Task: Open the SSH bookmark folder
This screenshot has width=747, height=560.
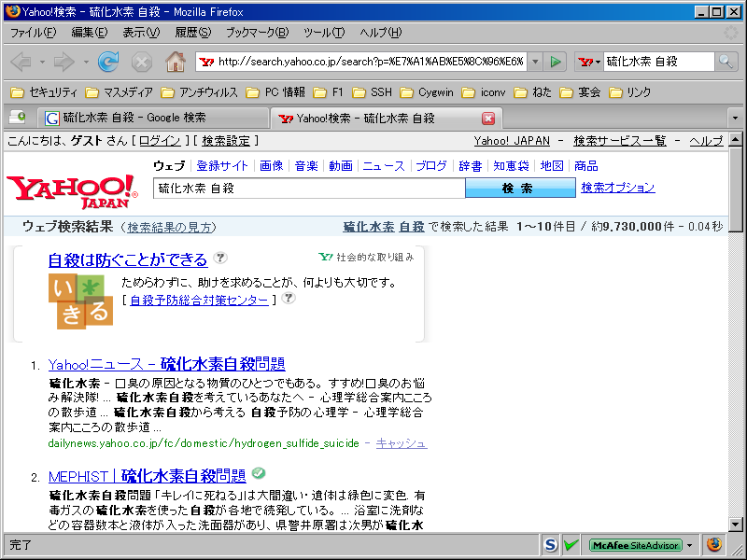Action: point(372,92)
